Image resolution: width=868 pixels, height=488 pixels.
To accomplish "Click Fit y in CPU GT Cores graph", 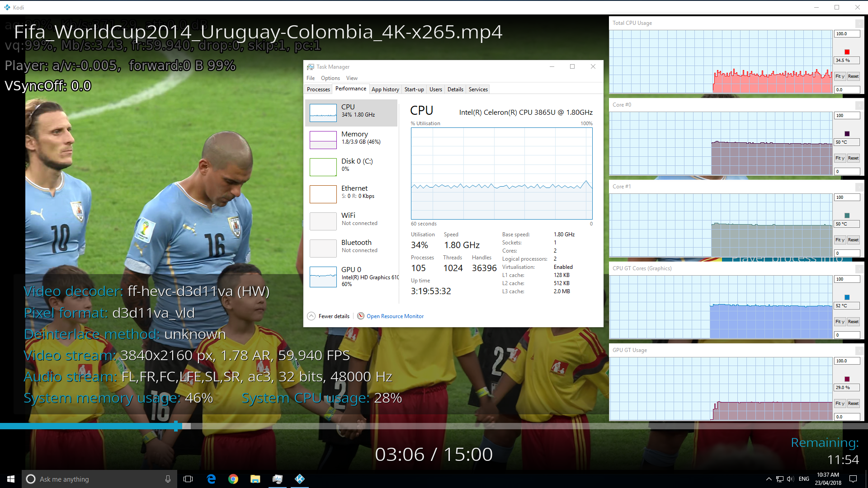I will click(840, 322).
